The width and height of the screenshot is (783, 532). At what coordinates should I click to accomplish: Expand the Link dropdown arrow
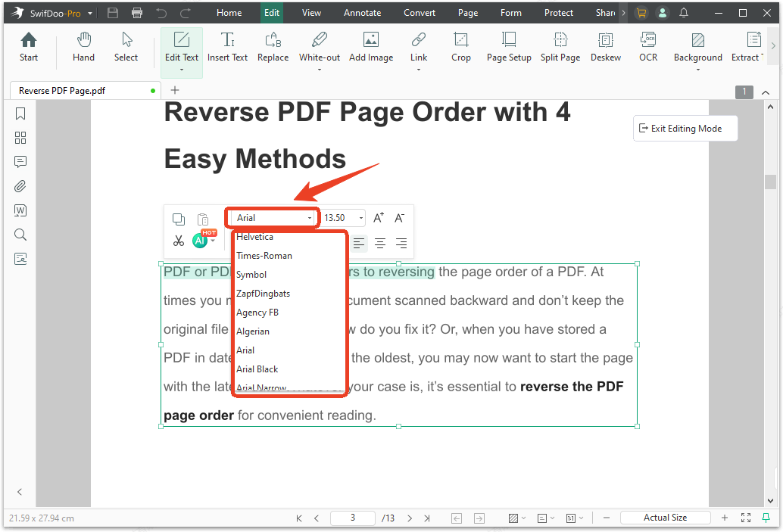coord(419,70)
